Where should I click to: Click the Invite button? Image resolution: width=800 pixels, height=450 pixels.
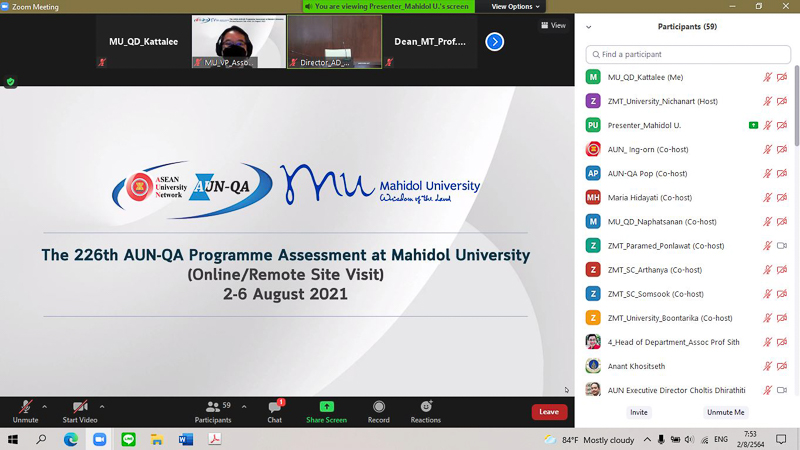click(638, 412)
